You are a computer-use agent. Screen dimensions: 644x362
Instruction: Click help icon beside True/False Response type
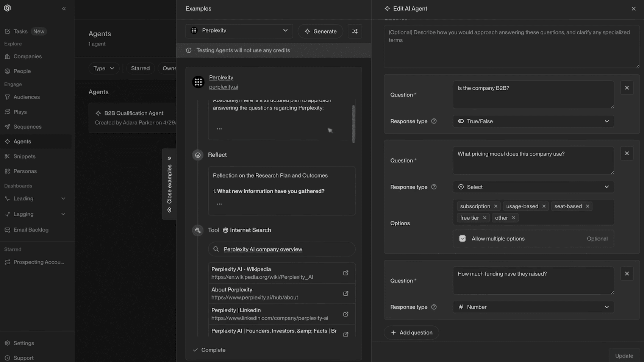coord(434,121)
